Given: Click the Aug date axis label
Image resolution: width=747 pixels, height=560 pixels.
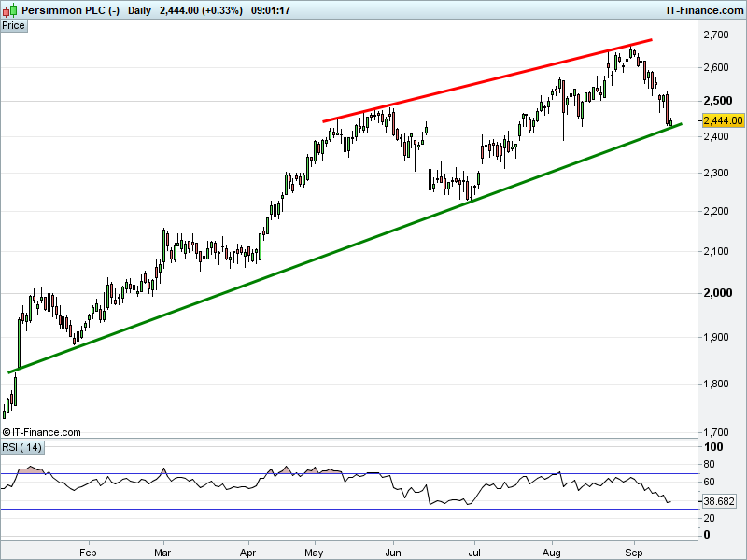Looking at the screenshot, I should click(x=552, y=553).
